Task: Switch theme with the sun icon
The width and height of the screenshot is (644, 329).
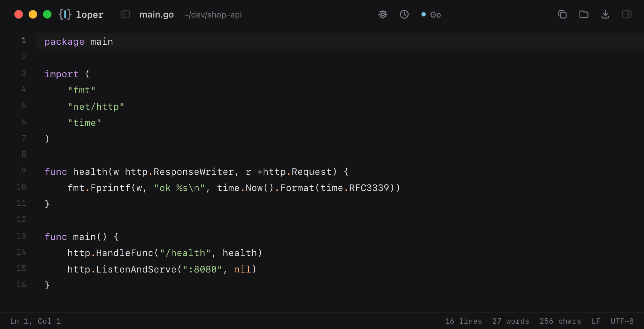Action: point(383,14)
